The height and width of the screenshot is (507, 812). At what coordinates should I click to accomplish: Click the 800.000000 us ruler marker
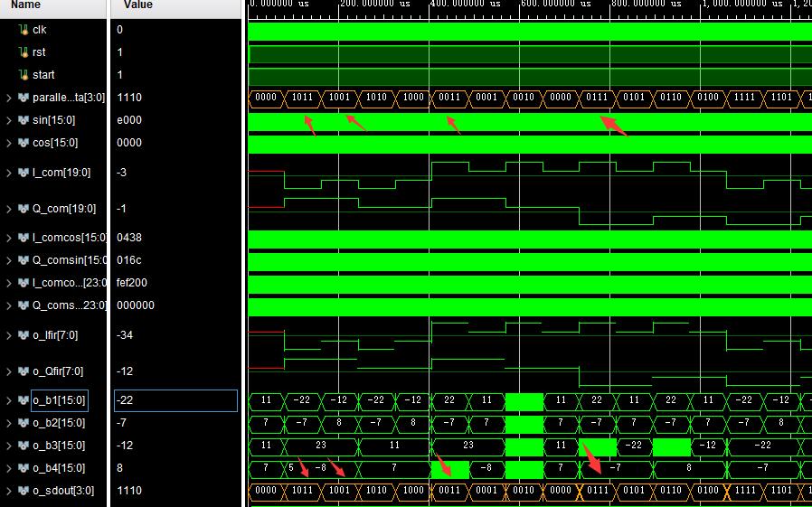click(647, 4)
